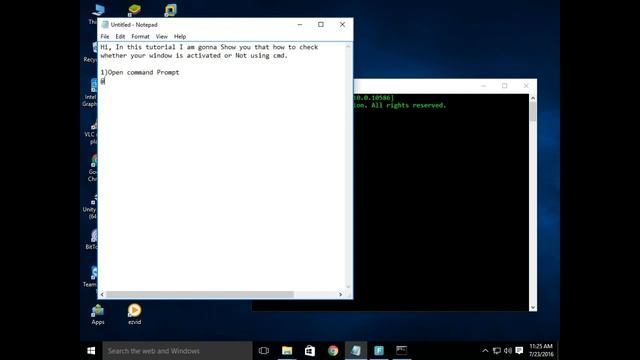
Task: Open the network icon in system tray
Action: pyautogui.click(x=497, y=351)
